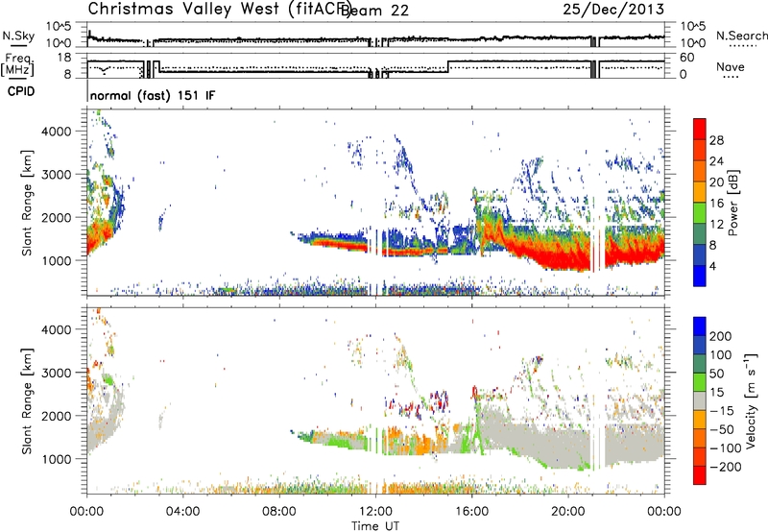Pick the bottom blue segment of power colorbar
The image size is (768, 532).
pyautogui.click(x=700, y=277)
